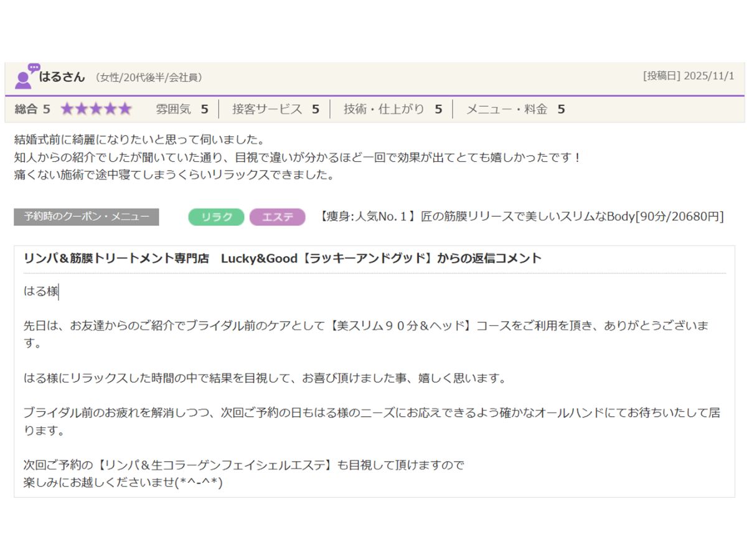747x560 pixels.
Task: Click the はる様 greeting in the reply
Action: point(40,291)
